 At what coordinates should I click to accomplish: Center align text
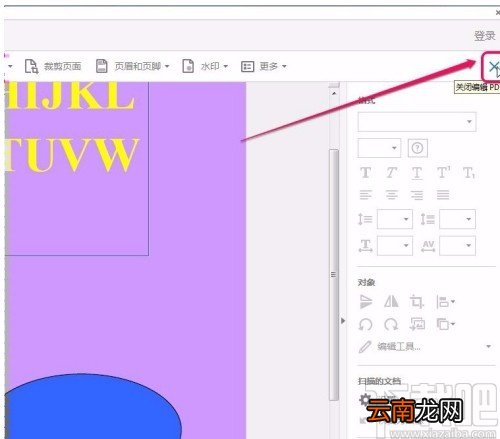click(391, 194)
